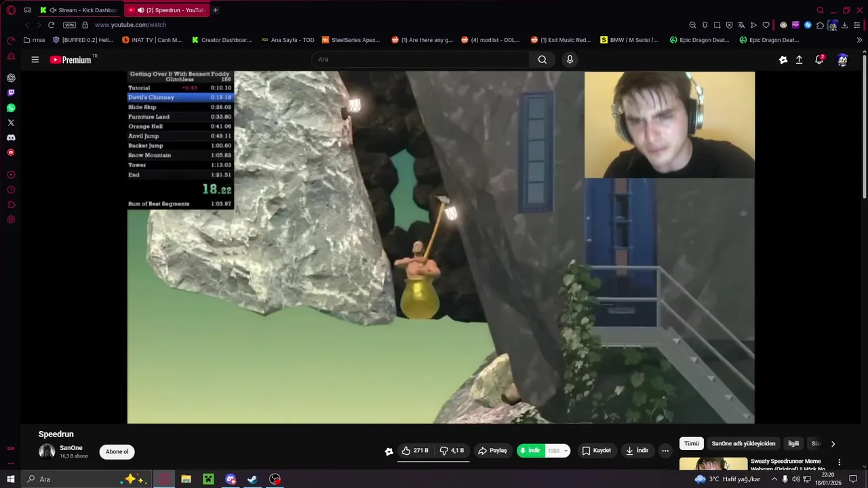This screenshot has height=488, width=868.
Task: Open the iNAT TV bookmark
Action: (152, 40)
